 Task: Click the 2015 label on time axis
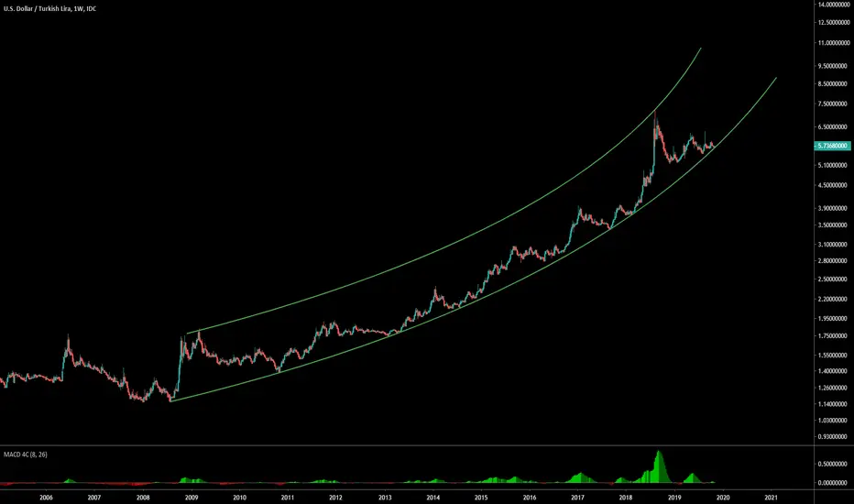pyautogui.click(x=481, y=498)
